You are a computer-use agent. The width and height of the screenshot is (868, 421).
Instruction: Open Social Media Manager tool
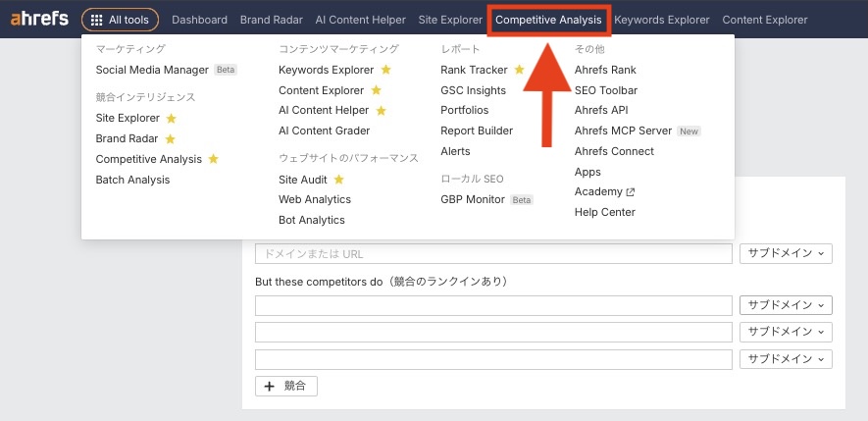point(152,70)
